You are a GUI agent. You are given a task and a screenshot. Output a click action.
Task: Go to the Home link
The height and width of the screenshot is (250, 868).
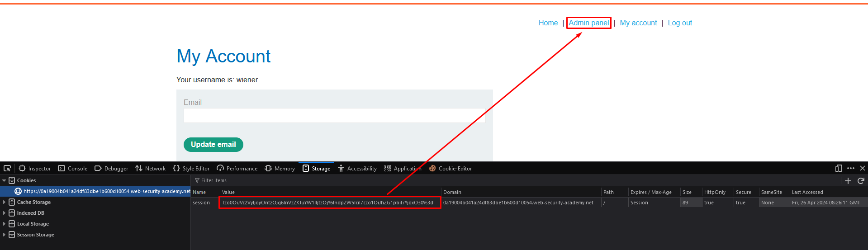[548, 23]
